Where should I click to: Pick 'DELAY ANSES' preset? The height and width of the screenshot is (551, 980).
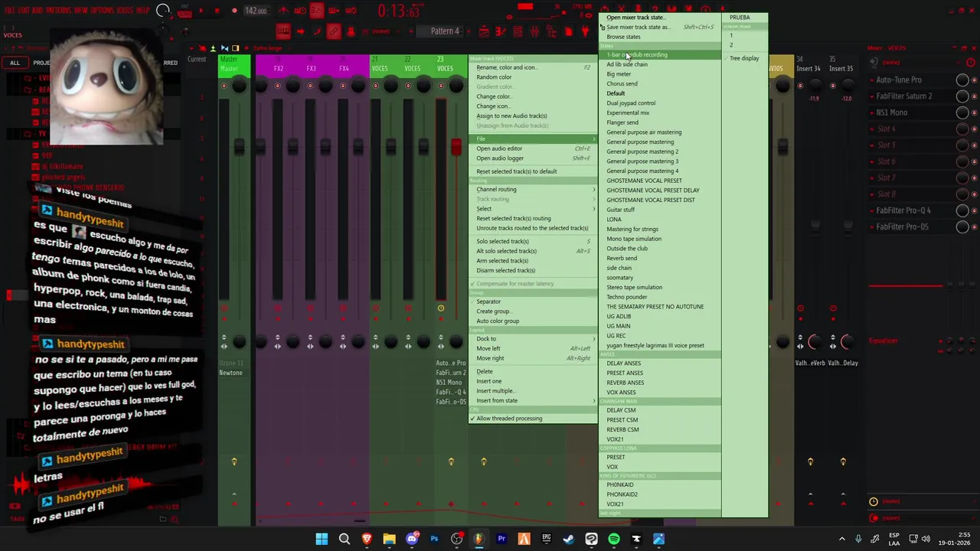tap(659, 364)
